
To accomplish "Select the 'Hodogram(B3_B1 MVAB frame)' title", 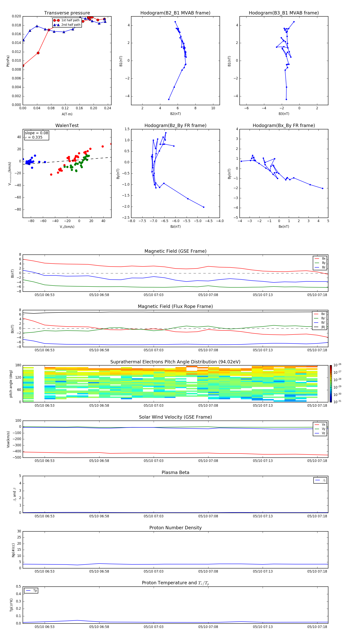I will click(x=284, y=13).
